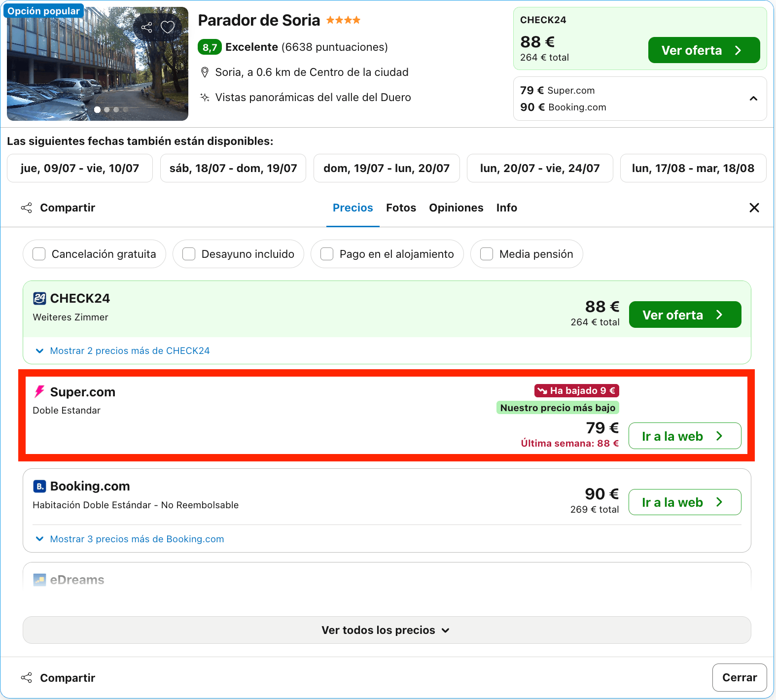Click the share icon on hotel photo
Image resolution: width=776 pixels, height=700 pixels.
click(x=146, y=27)
